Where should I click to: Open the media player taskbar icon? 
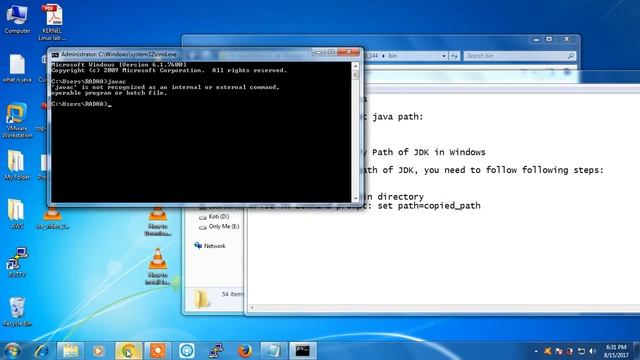[x=98, y=351]
